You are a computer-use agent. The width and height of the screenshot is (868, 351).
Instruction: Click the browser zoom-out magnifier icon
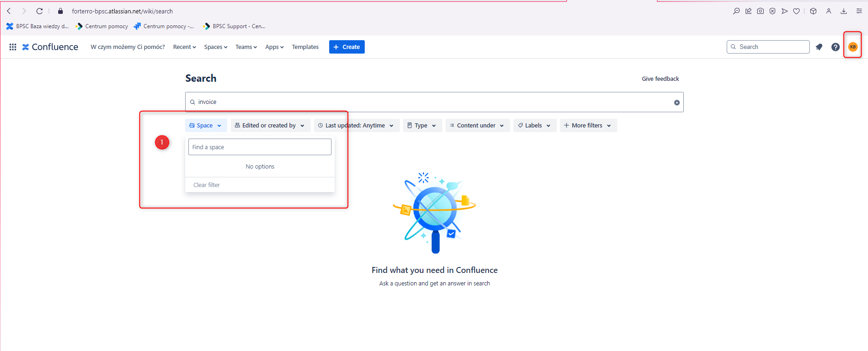coord(736,11)
